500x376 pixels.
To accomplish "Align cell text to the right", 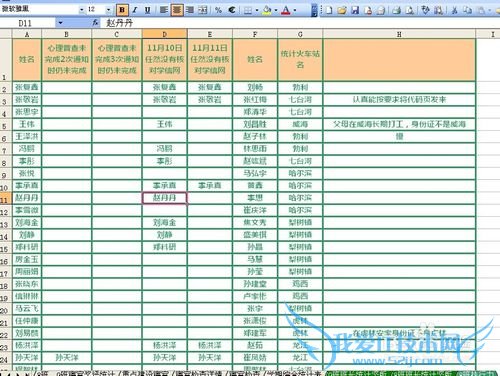I will tap(190, 10).
